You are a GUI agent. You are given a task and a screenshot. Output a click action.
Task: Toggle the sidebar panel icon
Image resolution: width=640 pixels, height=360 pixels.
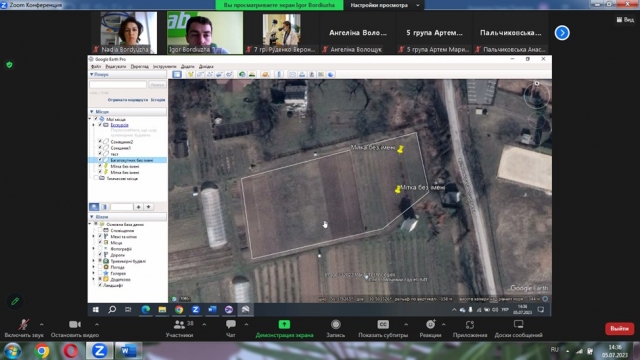(x=177, y=74)
